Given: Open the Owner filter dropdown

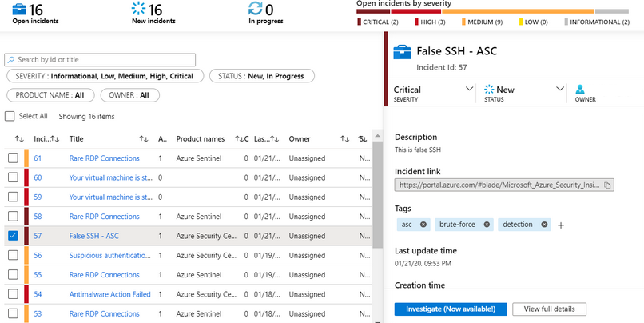Looking at the screenshot, I should tap(129, 95).
